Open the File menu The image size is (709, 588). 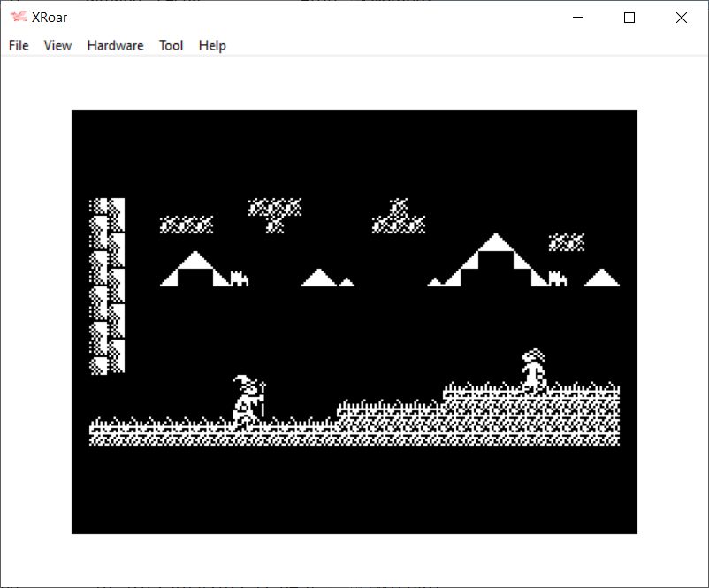[19, 45]
